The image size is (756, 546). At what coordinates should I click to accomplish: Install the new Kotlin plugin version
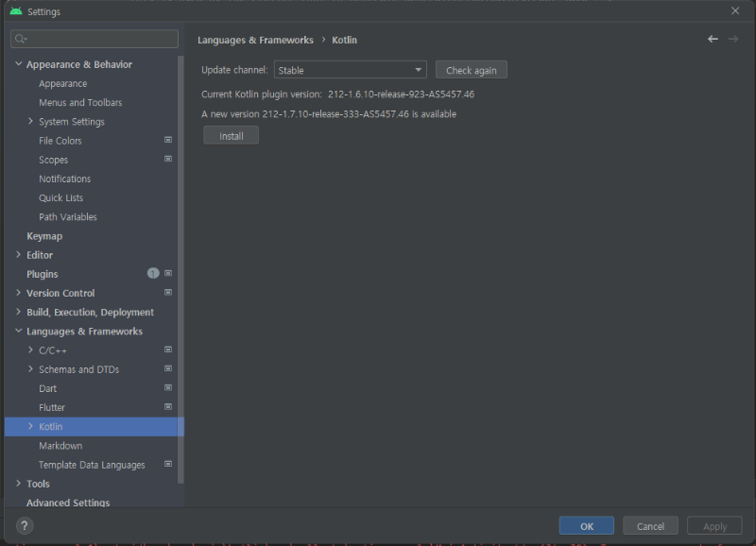(231, 136)
